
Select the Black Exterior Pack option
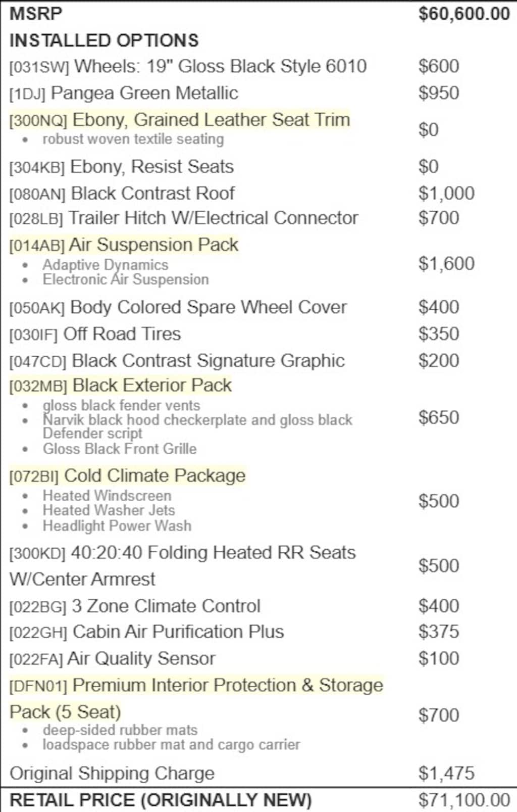pyautogui.click(x=151, y=385)
